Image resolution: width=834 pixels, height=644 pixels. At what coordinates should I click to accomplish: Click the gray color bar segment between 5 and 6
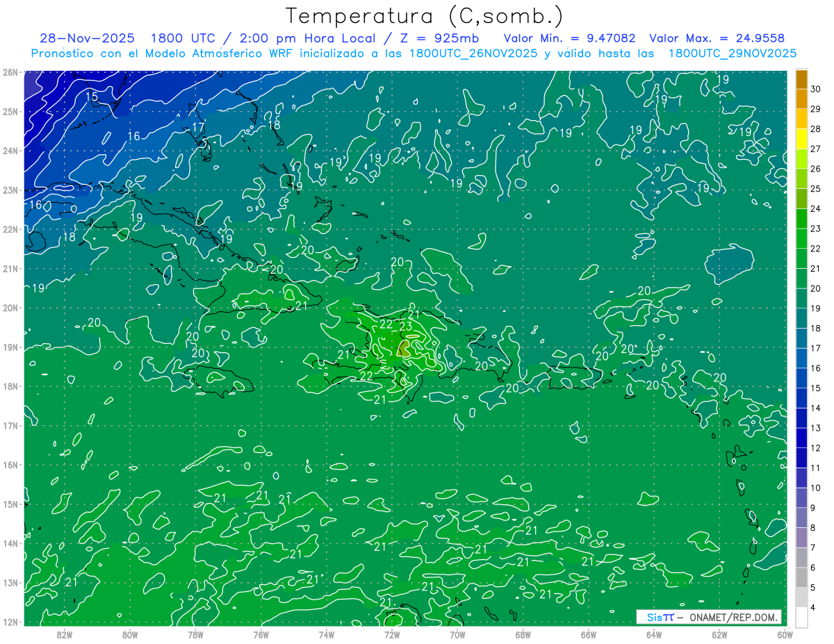click(x=801, y=577)
